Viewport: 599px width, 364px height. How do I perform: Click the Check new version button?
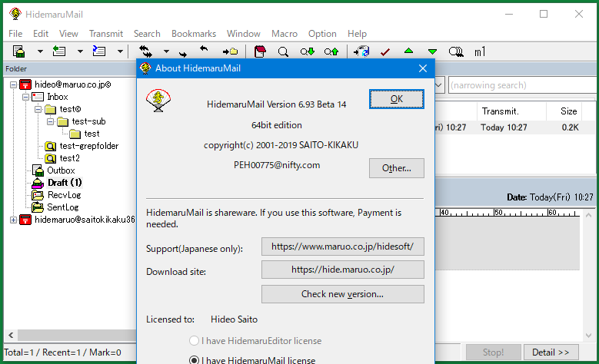click(342, 294)
